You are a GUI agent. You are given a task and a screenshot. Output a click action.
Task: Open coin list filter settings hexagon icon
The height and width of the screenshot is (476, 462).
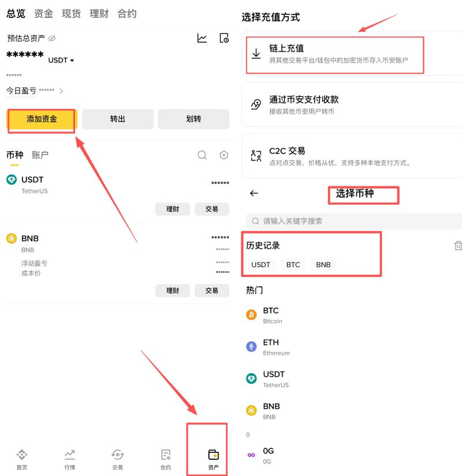tap(224, 155)
